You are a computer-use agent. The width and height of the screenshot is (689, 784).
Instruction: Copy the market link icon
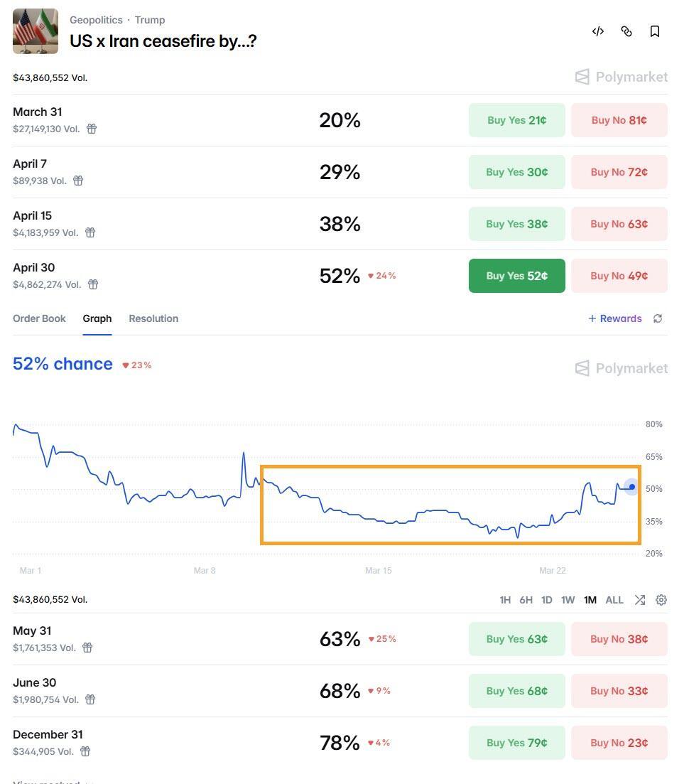pos(626,31)
